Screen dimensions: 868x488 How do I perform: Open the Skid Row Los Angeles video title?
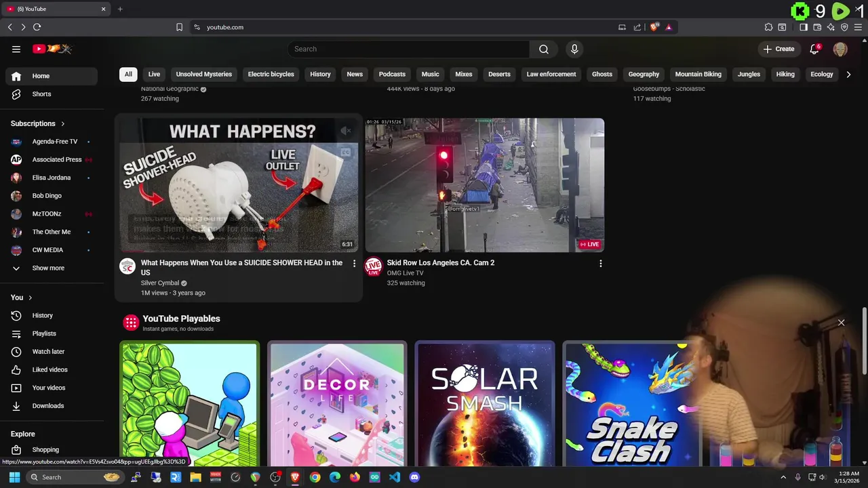tap(440, 263)
